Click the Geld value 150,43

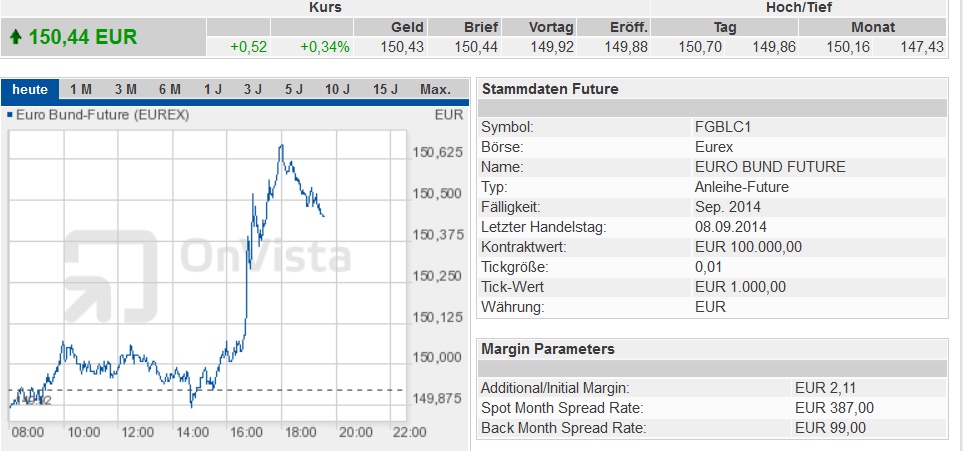[x=403, y=47]
